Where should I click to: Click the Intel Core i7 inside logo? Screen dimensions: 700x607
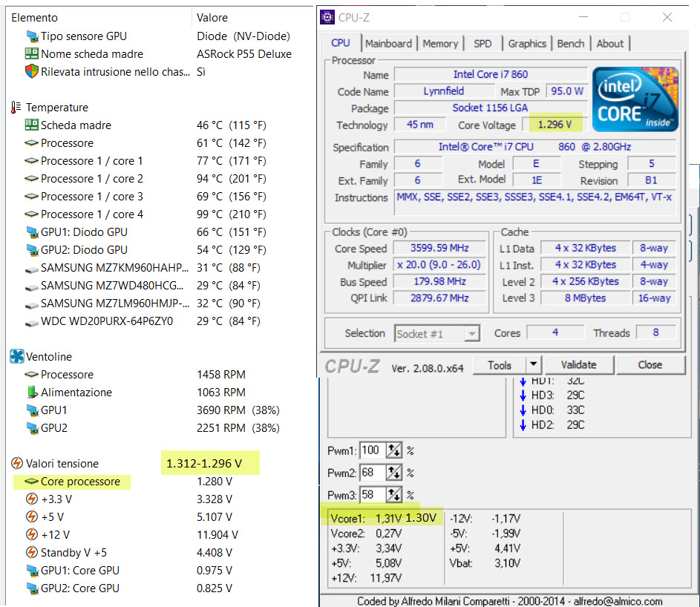pyautogui.click(x=635, y=99)
